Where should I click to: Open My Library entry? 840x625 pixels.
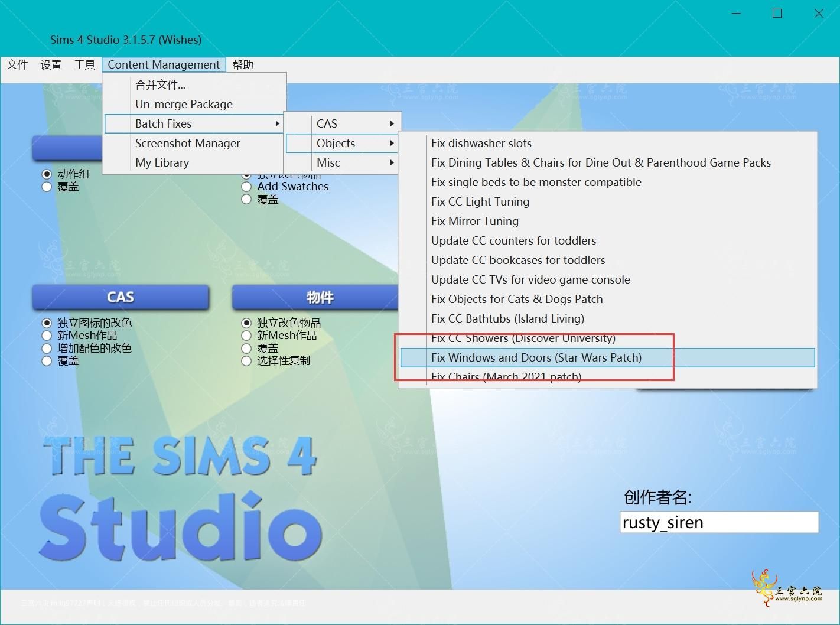pyautogui.click(x=195, y=162)
